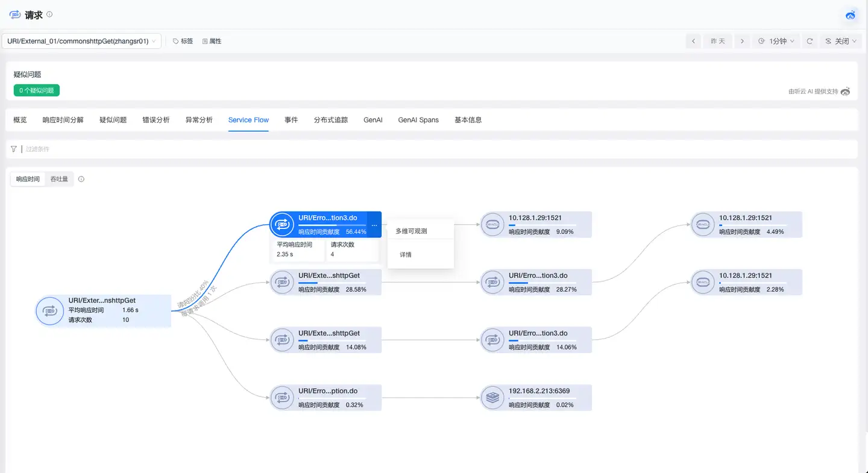Open the filter icon above the flow diagram
The width and height of the screenshot is (868, 473).
(x=13, y=149)
